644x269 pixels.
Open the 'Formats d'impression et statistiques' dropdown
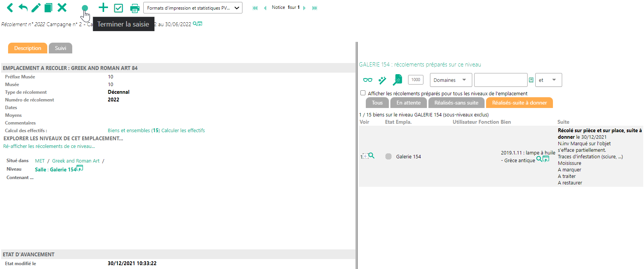(x=193, y=8)
